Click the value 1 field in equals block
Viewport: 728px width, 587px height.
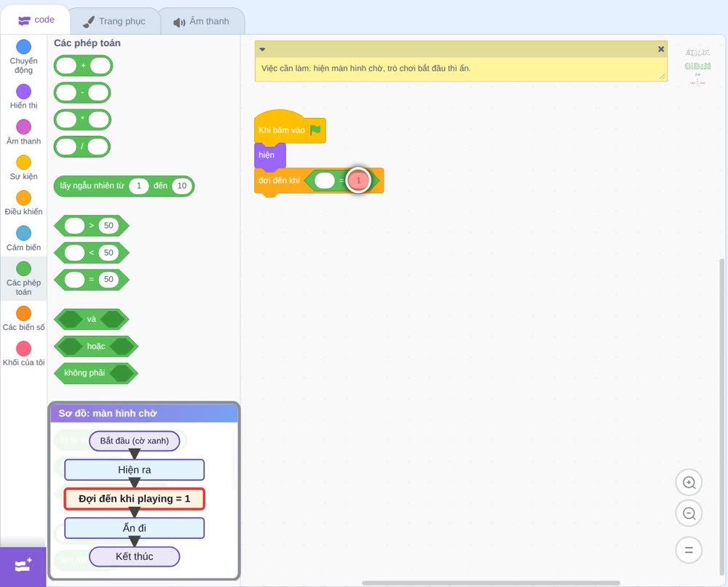358,180
